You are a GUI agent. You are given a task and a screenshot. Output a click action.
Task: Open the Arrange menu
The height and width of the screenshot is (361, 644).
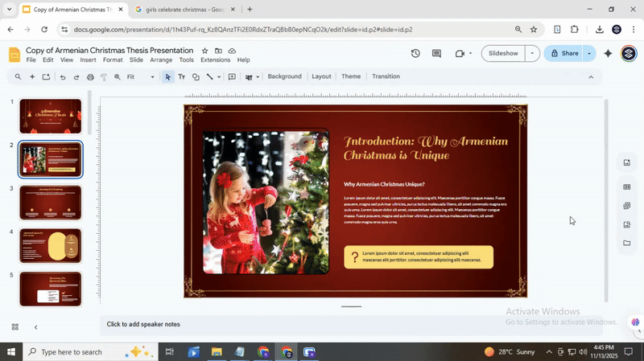tap(161, 60)
